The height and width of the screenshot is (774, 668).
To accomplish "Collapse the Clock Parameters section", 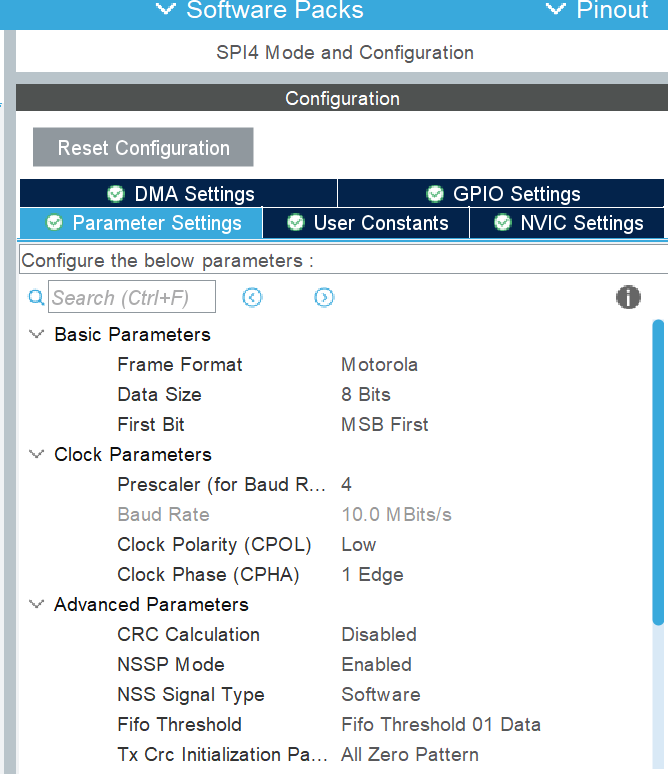I will 37,454.
